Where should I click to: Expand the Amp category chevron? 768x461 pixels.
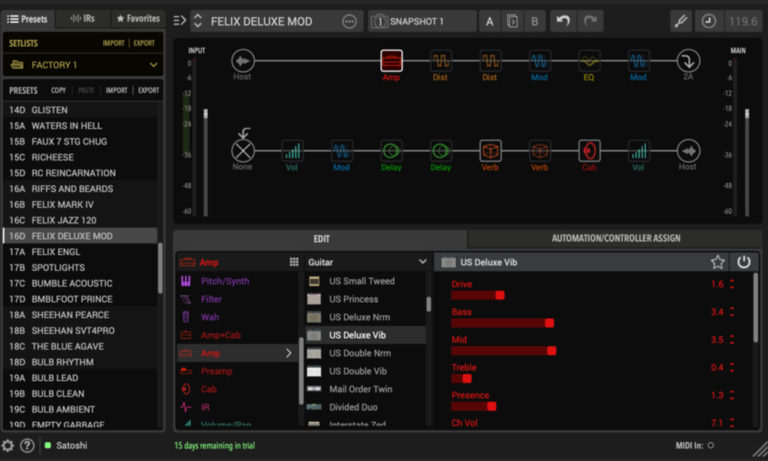[x=288, y=353]
